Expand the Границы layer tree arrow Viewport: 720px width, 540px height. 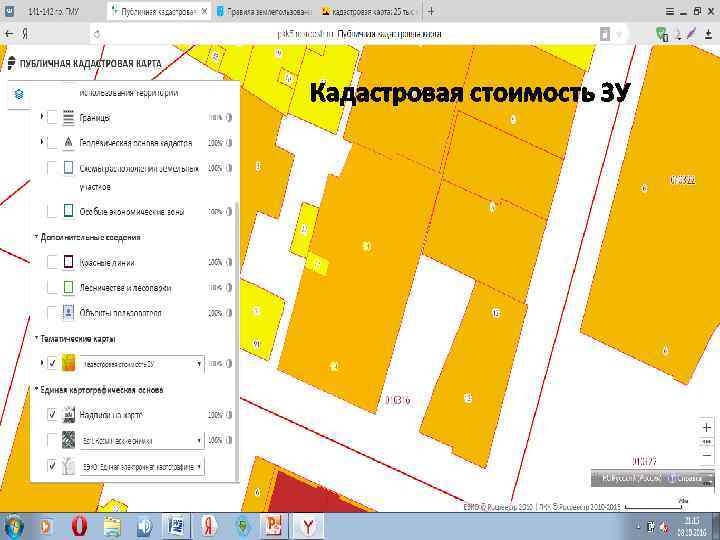click(42, 116)
